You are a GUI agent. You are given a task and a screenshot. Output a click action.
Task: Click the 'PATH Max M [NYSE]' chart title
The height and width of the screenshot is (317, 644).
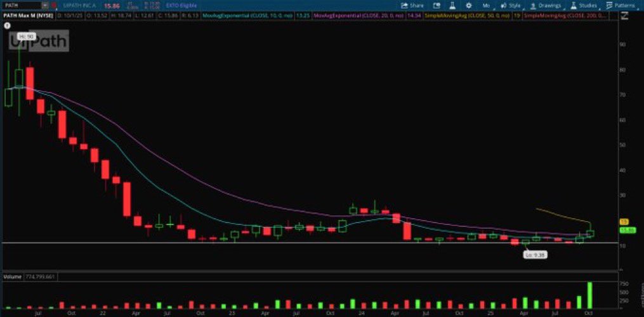tap(27, 16)
